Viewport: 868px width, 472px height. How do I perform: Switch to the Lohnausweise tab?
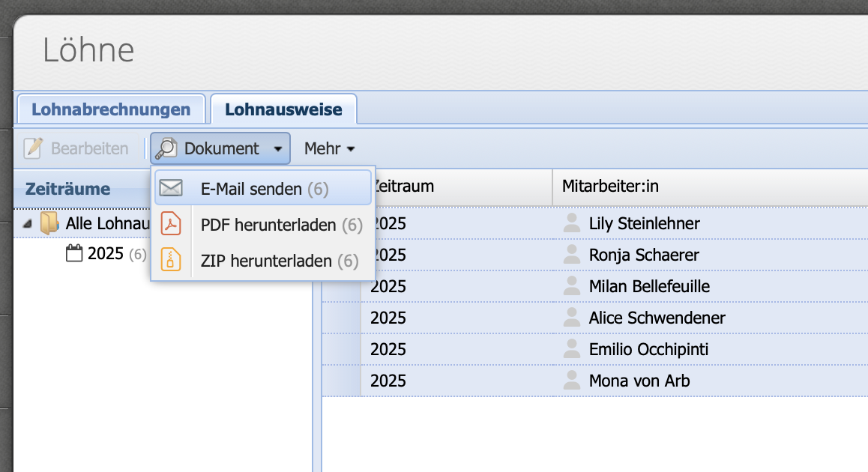(283, 109)
